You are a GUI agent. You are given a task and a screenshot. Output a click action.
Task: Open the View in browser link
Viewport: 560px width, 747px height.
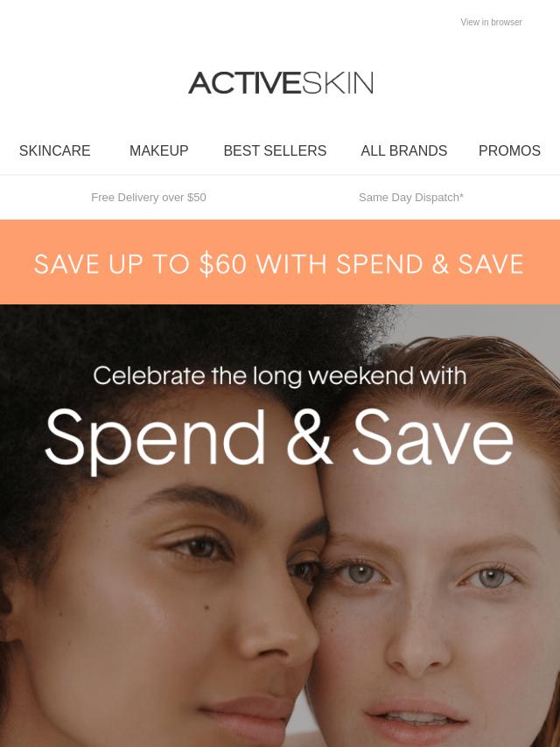tap(491, 22)
